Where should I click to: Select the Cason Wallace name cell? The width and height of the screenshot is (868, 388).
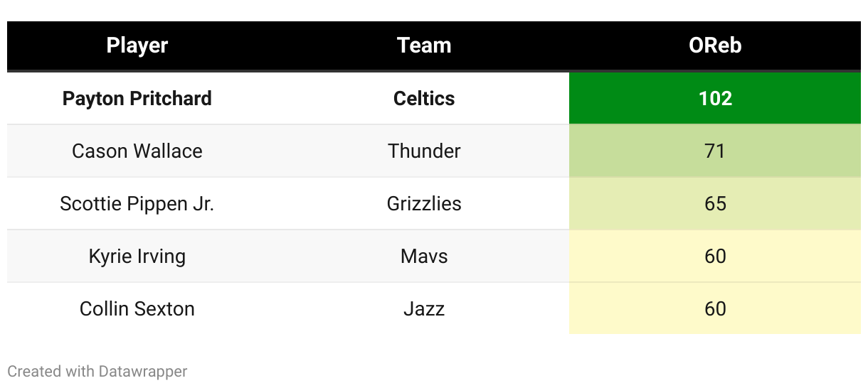click(137, 151)
